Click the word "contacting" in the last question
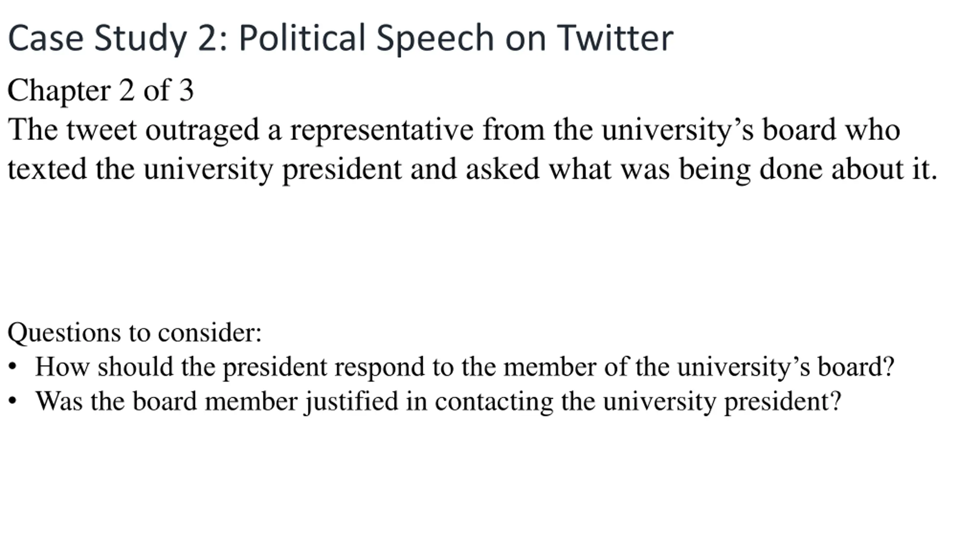Screen dimensions: 980x551 tap(494, 402)
